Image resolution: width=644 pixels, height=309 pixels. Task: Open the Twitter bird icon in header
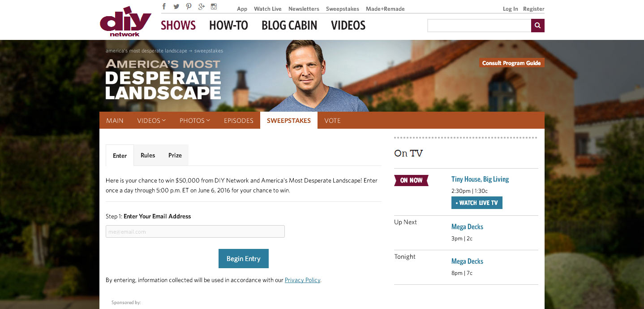point(176,6)
